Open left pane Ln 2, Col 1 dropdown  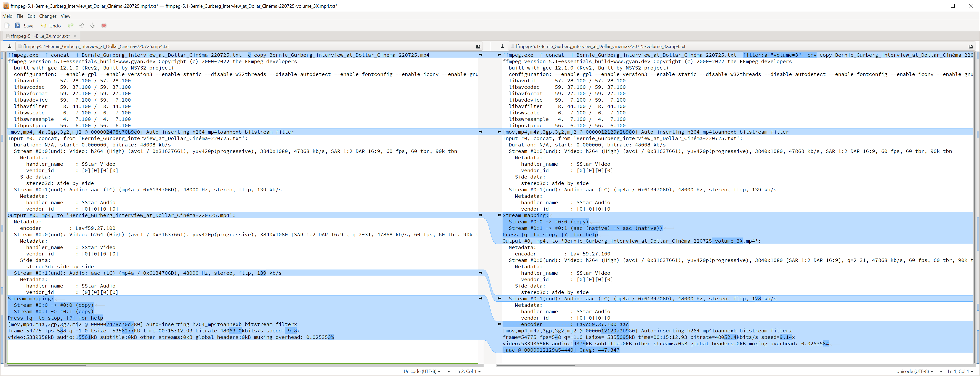(468, 371)
